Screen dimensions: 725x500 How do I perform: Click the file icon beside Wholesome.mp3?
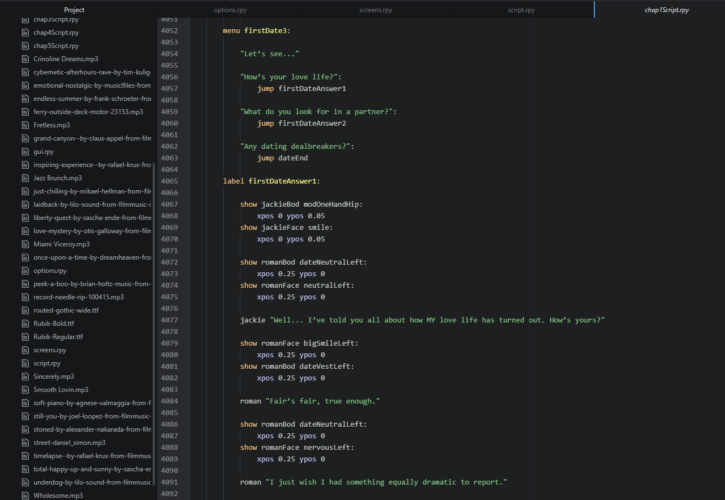[x=25, y=495]
